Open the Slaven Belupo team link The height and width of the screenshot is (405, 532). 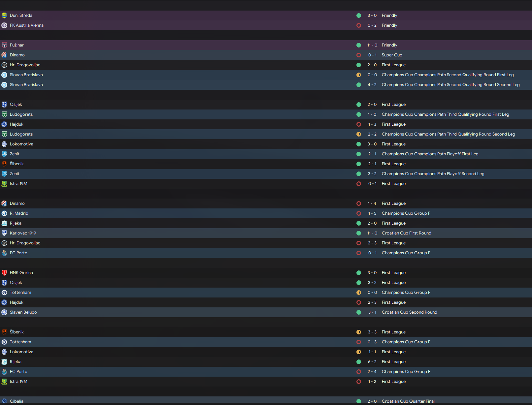click(23, 312)
